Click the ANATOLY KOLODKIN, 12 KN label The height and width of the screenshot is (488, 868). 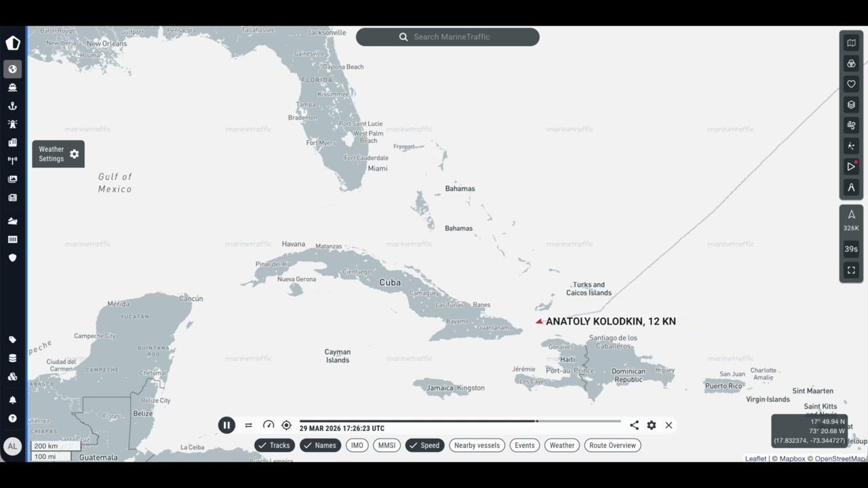pyautogui.click(x=611, y=321)
